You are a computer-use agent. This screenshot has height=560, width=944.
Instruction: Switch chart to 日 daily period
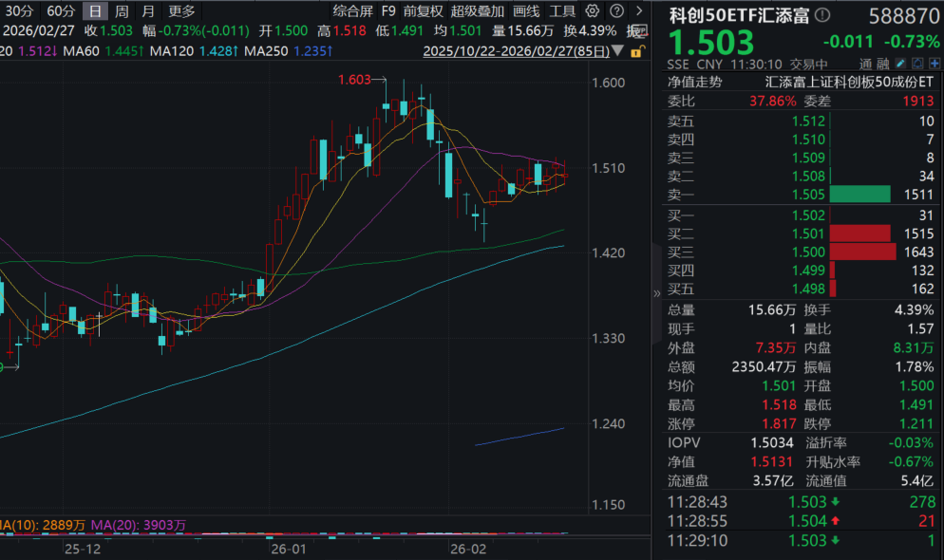94,11
